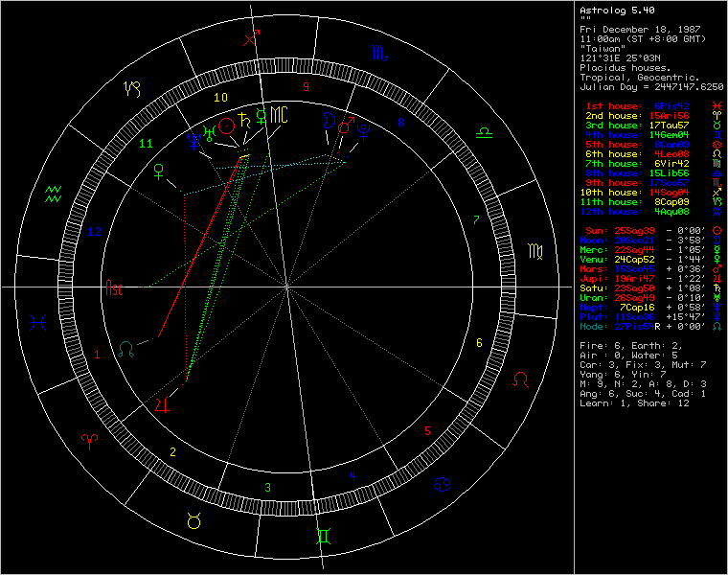Select the blue Neptune trident in the chart
Image resolution: width=728 pixels, height=575 pixels.
point(195,140)
